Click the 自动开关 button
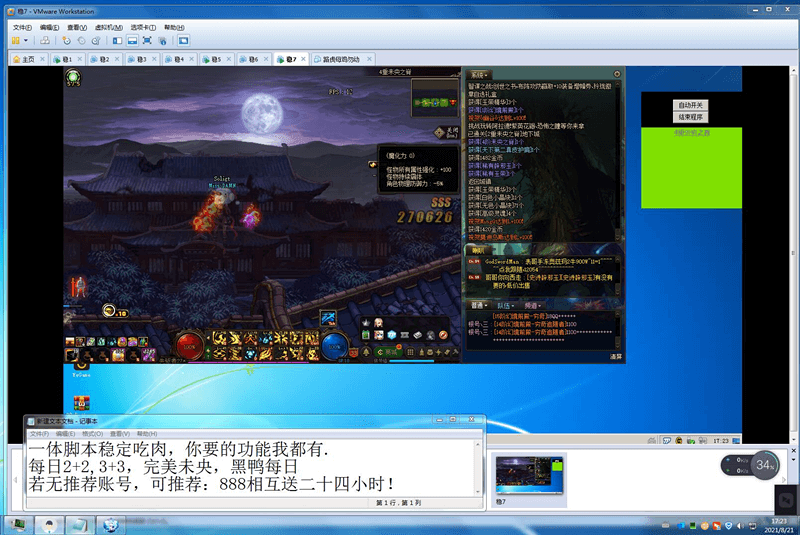Viewport: 800px width, 535px height. click(x=690, y=105)
